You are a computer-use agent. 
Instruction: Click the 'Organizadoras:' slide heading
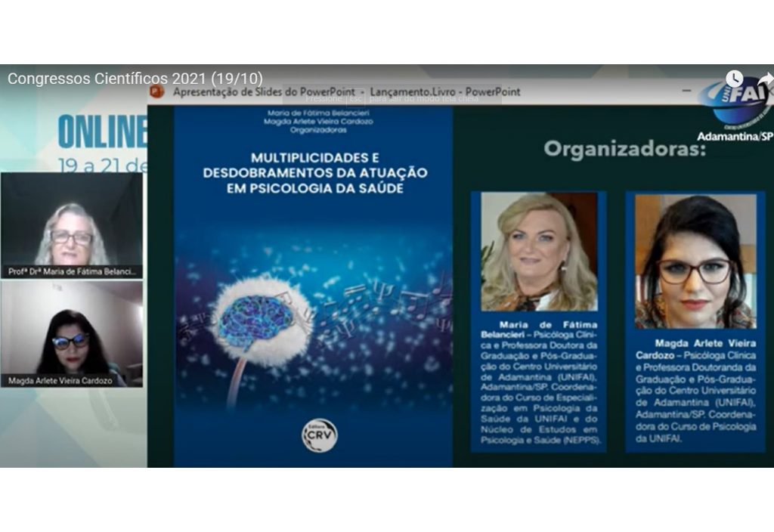click(624, 149)
